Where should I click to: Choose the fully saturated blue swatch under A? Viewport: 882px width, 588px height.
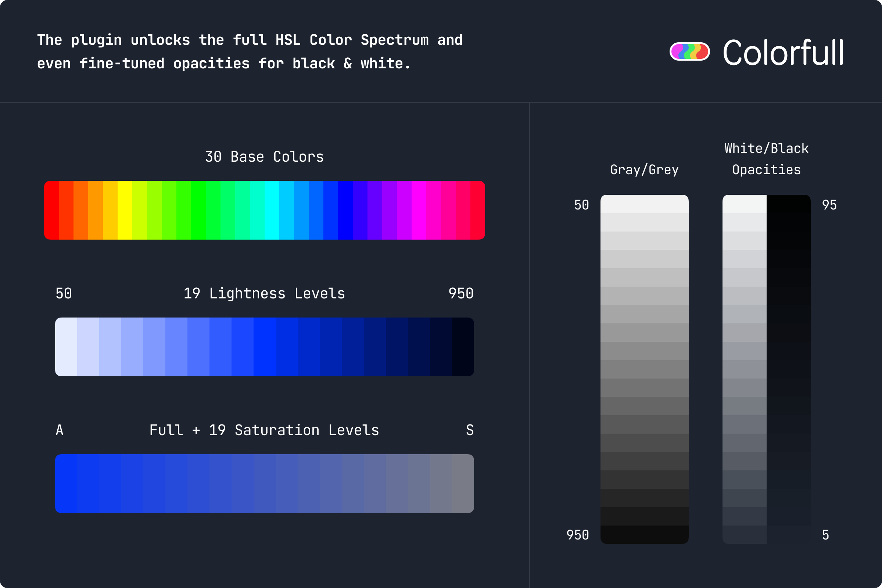pyautogui.click(x=67, y=483)
